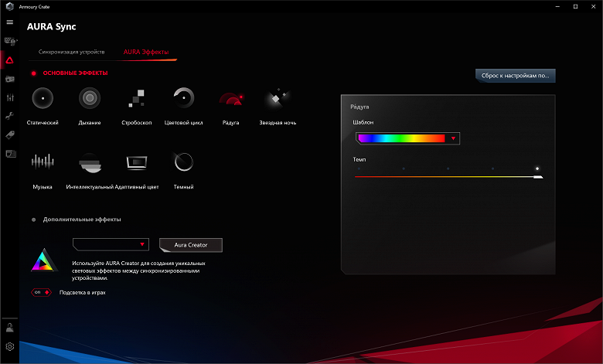Maximize the Armoury Crate window
The image size is (603, 364).
(575, 6)
